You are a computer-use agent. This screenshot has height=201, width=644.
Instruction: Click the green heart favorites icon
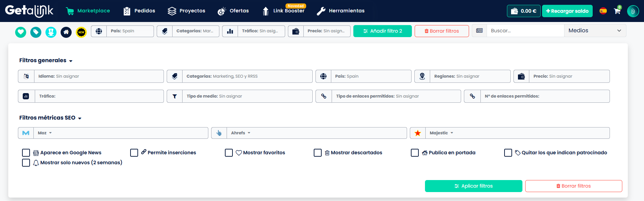tap(21, 32)
